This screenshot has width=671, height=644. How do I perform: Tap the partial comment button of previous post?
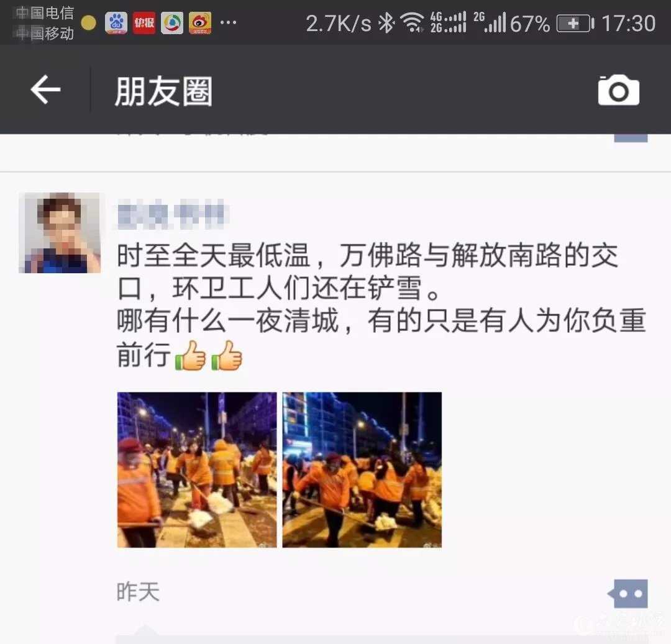631,138
